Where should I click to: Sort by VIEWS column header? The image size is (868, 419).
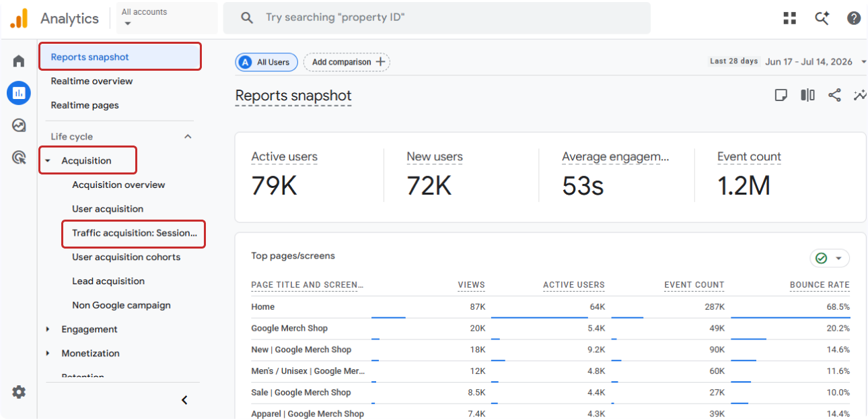tap(471, 285)
